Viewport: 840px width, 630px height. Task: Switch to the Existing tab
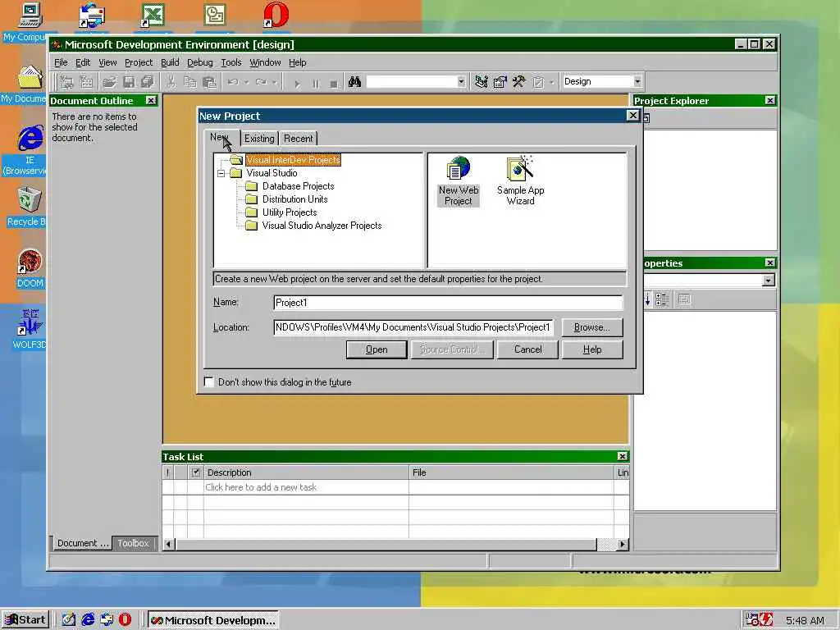(x=259, y=138)
